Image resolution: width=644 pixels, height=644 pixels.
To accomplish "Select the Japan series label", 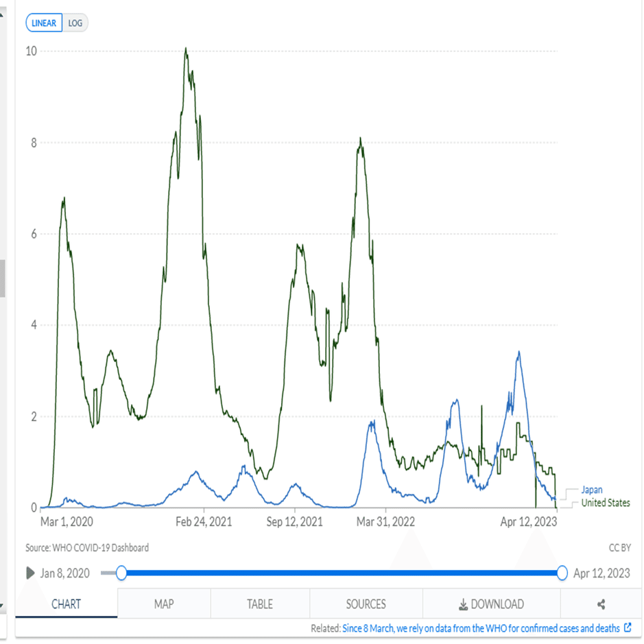I will pyautogui.click(x=592, y=490).
